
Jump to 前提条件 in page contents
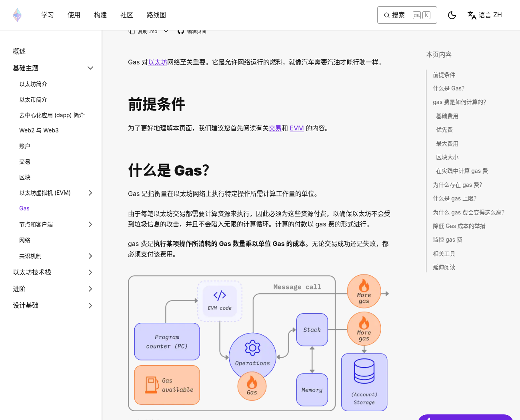click(444, 75)
